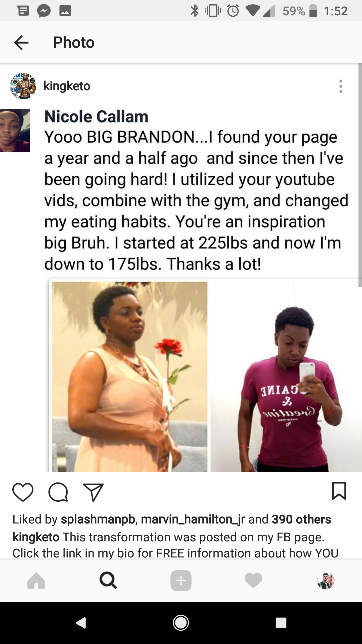Share the post via paper plane icon
This screenshot has height=644, width=362.
point(93,492)
